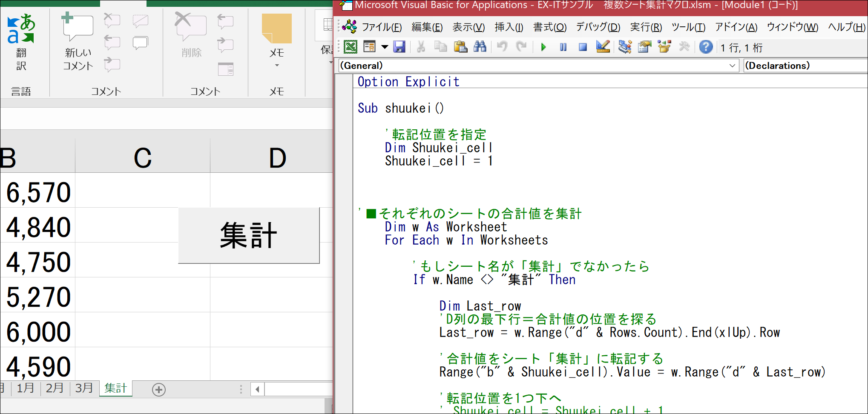Add a new sheet with the plus button

tap(159, 389)
